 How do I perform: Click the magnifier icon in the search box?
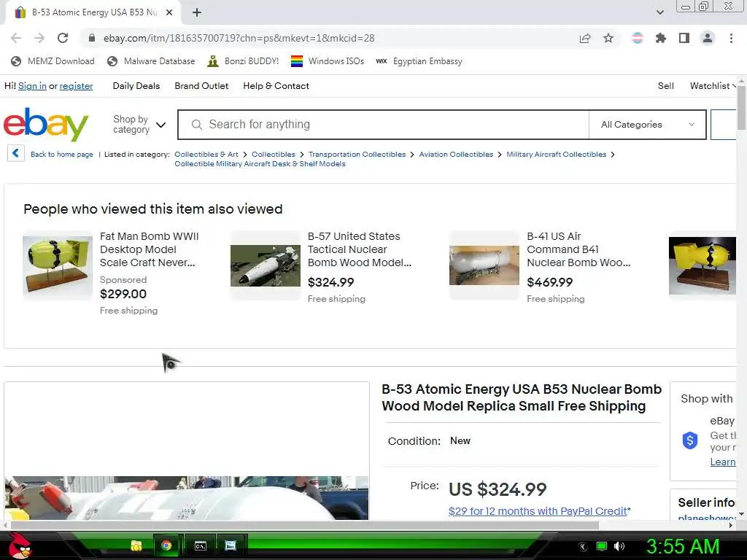(x=196, y=125)
